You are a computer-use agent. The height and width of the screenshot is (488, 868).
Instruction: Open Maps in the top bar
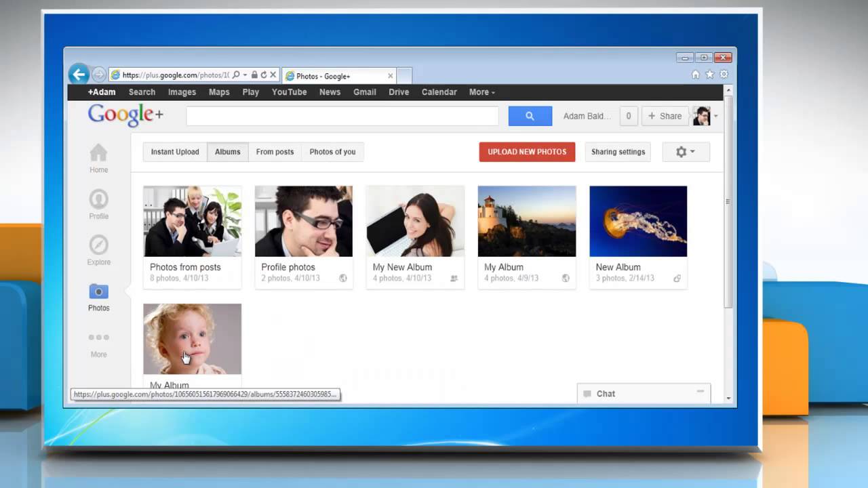coord(219,92)
